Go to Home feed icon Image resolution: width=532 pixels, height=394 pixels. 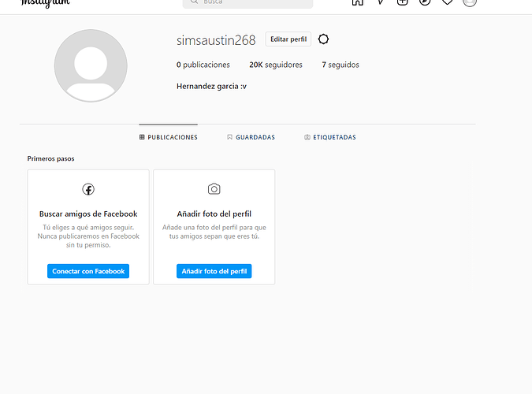[x=357, y=2]
